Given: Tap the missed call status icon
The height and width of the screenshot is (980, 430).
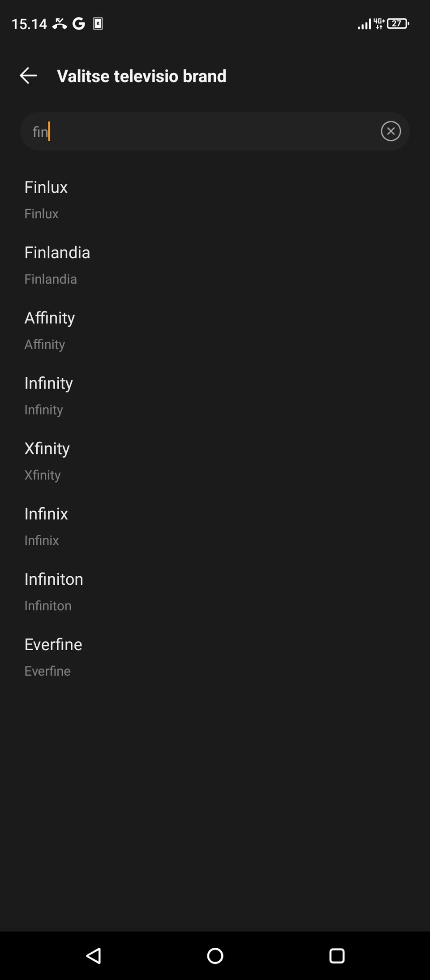Looking at the screenshot, I should (x=60, y=23).
